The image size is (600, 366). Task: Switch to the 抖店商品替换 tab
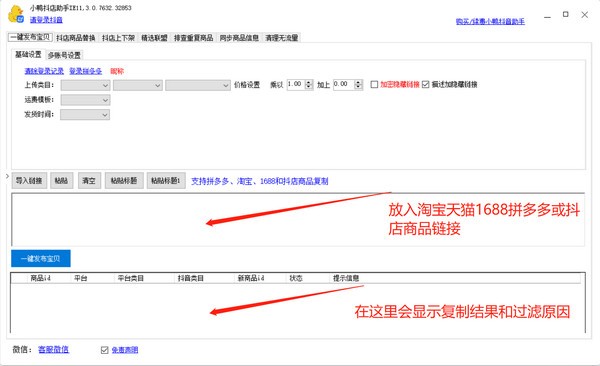[75, 38]
